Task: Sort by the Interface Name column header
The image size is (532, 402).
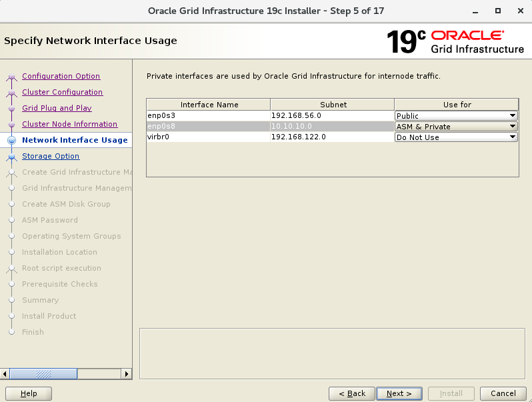Action: point(209,105)
